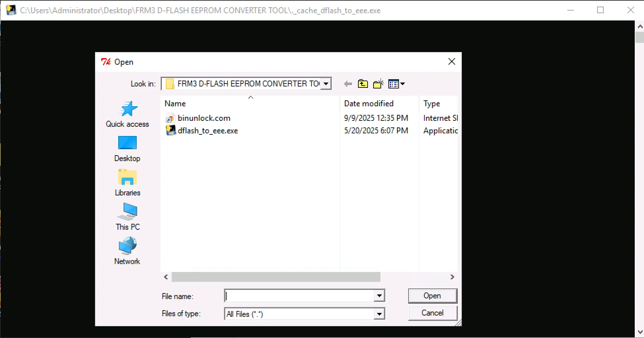Browse the Network location
The image size is (644, 338).
127,247
